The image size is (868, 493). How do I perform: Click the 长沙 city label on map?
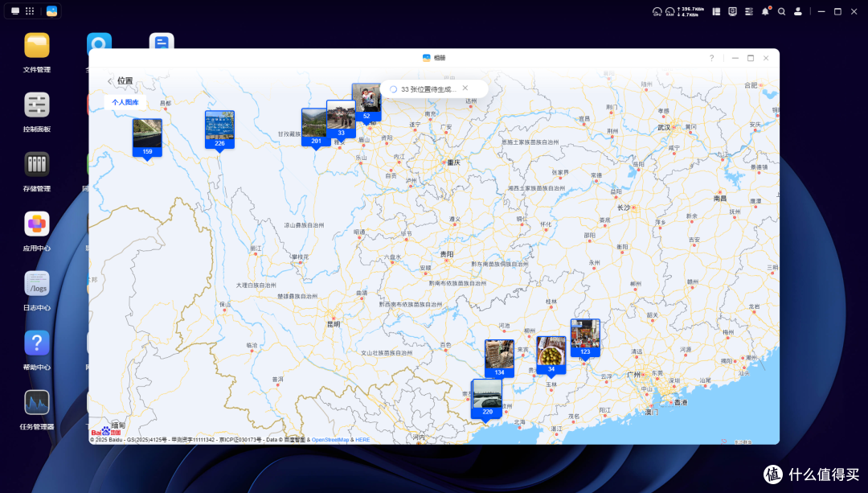(624, 207)
